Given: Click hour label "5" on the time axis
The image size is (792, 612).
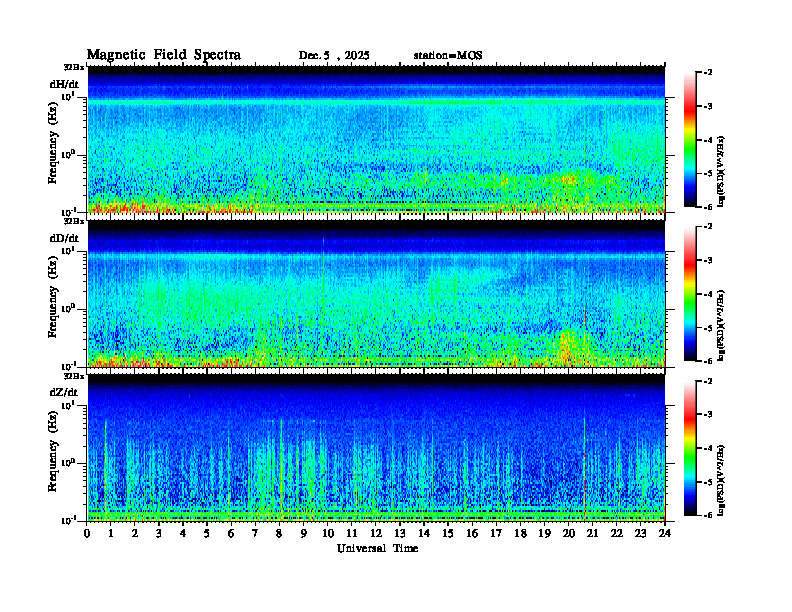Looking at the screenshot, I should [x=207, y=533].
